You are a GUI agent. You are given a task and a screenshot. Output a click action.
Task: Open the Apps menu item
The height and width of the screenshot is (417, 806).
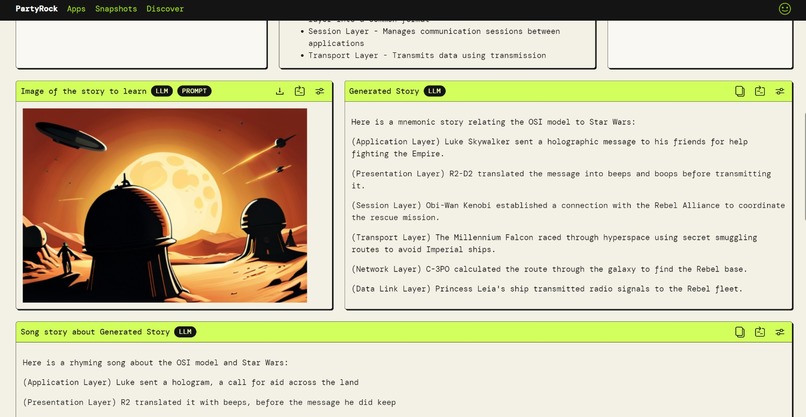coord(76,9)
